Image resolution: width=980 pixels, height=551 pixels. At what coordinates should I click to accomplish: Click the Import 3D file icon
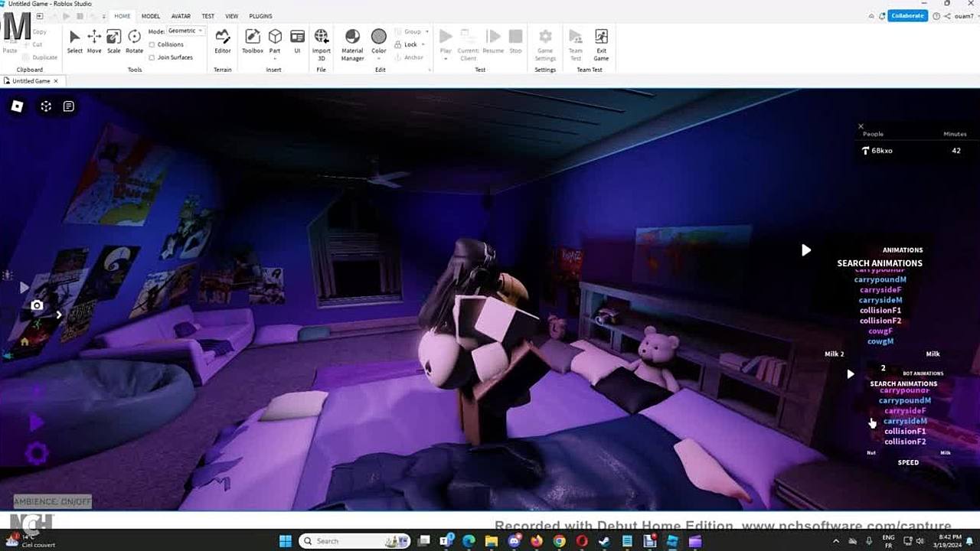tap(322, 41)
